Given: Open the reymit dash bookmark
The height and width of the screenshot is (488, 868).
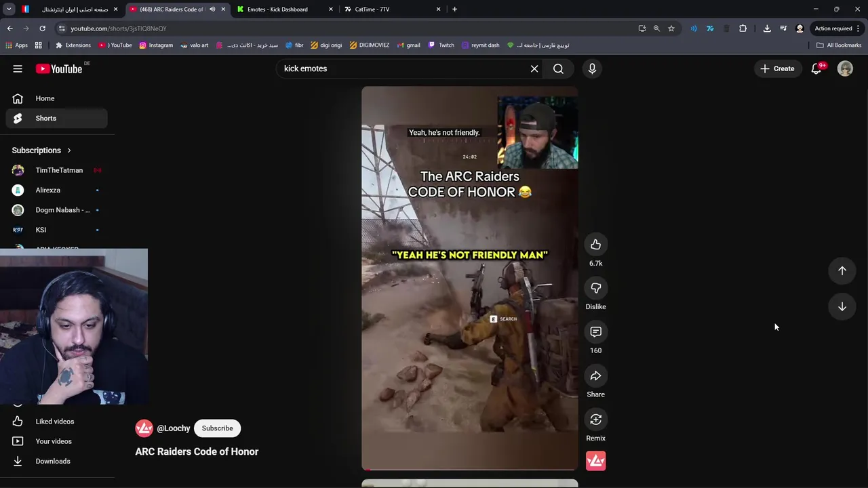Looking at the screenshot, I should pos(480,45).
